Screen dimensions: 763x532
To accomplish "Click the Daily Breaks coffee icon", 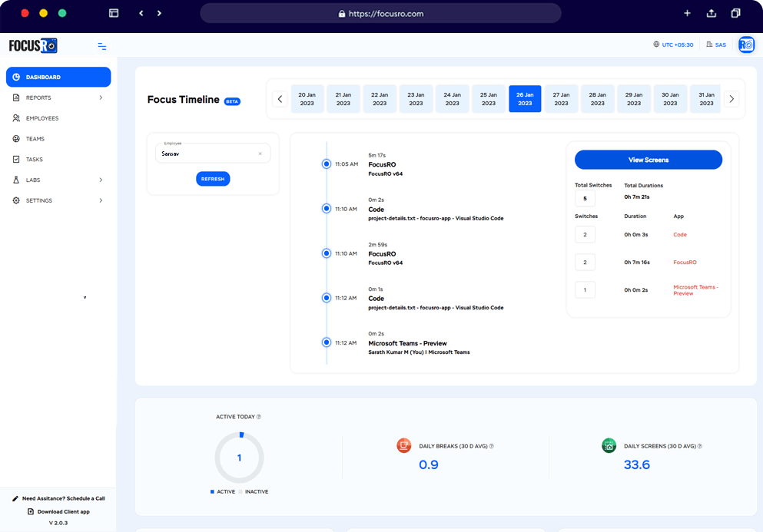I will pyautogui.click(x=403, y=445).
